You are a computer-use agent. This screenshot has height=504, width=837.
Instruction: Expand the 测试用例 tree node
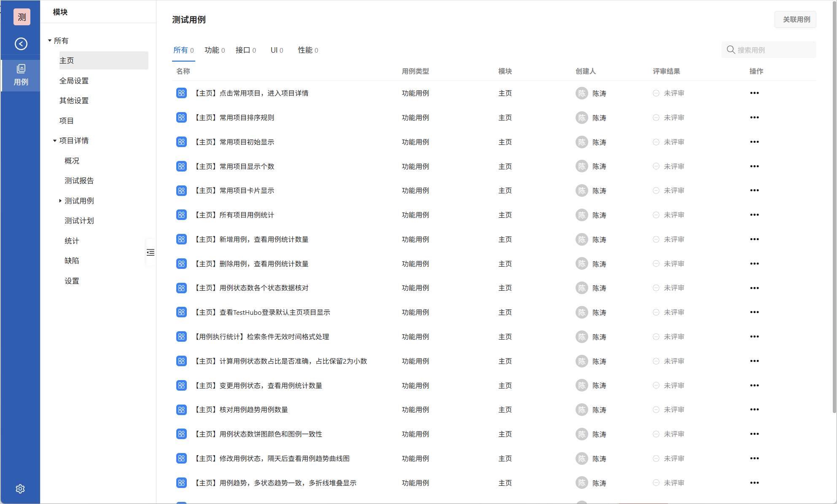(x=60, y=201)
